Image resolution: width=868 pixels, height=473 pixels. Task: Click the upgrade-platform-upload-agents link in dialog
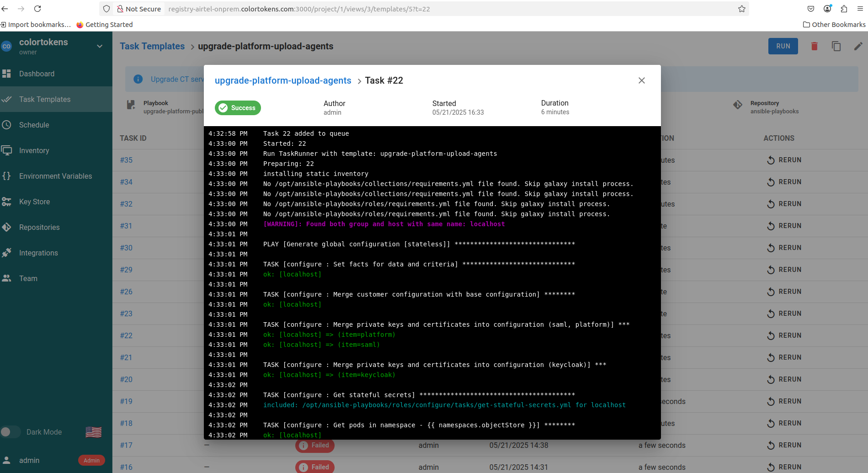(x=282, y=80)
